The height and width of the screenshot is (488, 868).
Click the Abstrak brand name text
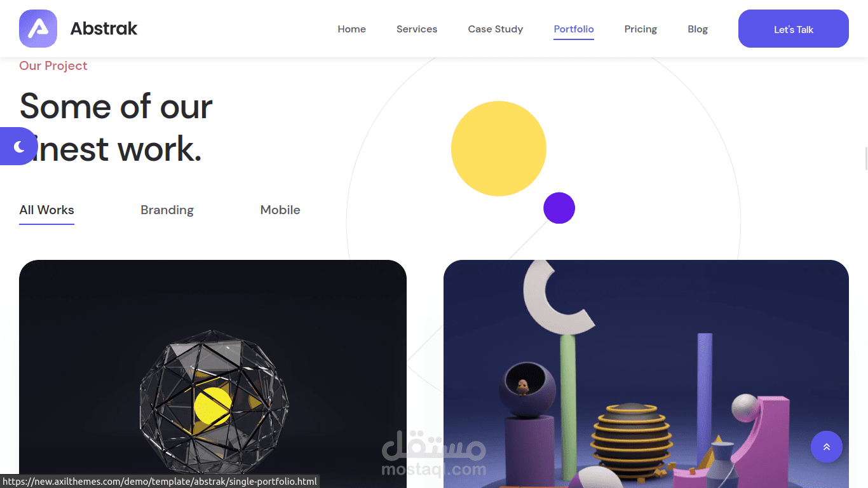(x=104, y=29)
